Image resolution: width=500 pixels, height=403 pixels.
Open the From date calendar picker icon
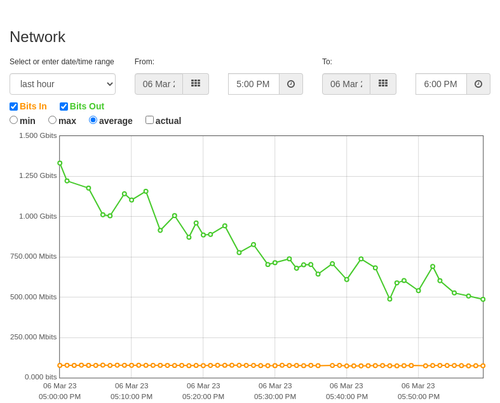(195, 84)
